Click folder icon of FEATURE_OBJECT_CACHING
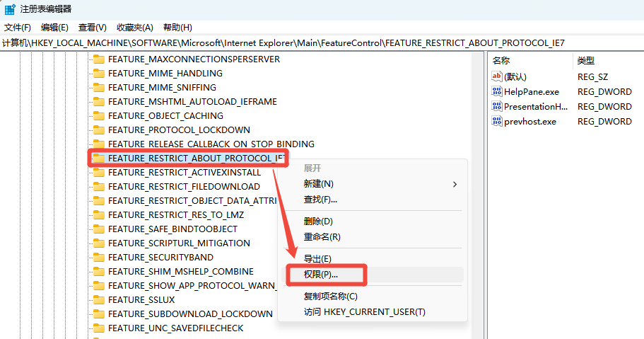This screenshot has height=339, width=644. (x=98, y=115)
